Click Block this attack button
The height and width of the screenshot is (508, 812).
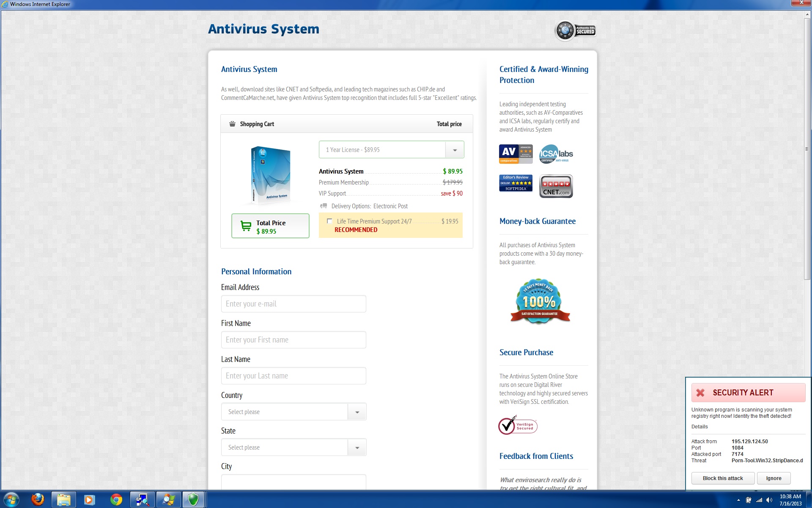coord(723,478)
